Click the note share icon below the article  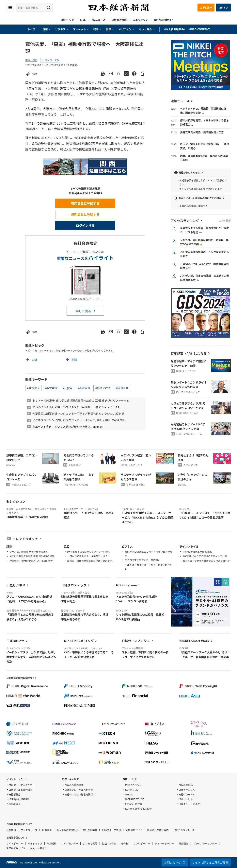coord(118,332)
